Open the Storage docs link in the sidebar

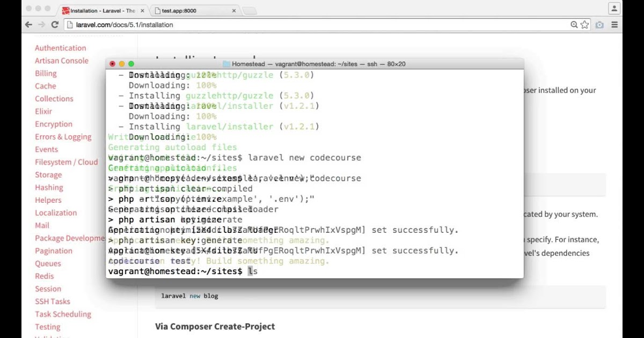pos(48,175)
